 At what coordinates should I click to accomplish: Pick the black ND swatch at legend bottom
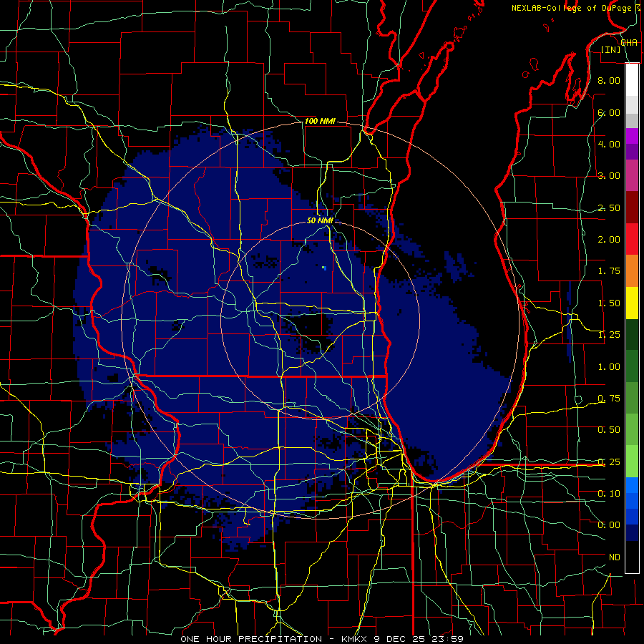pyautogui.click(x=632, y=557)
